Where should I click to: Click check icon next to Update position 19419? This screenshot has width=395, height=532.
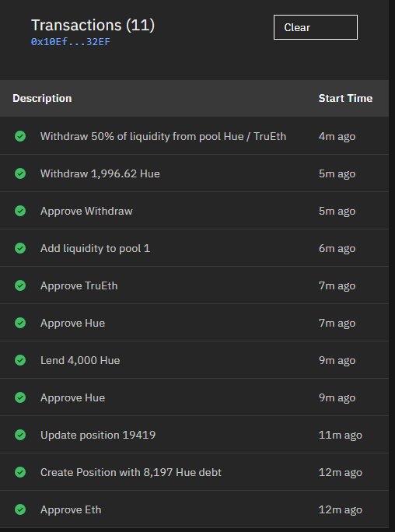[20, 435]
